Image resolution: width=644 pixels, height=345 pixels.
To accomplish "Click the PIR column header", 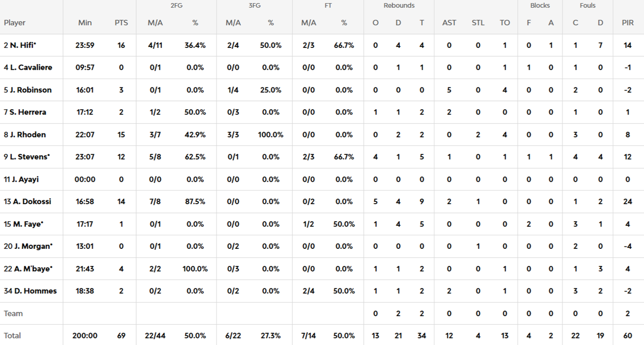I will pos(627,23).
